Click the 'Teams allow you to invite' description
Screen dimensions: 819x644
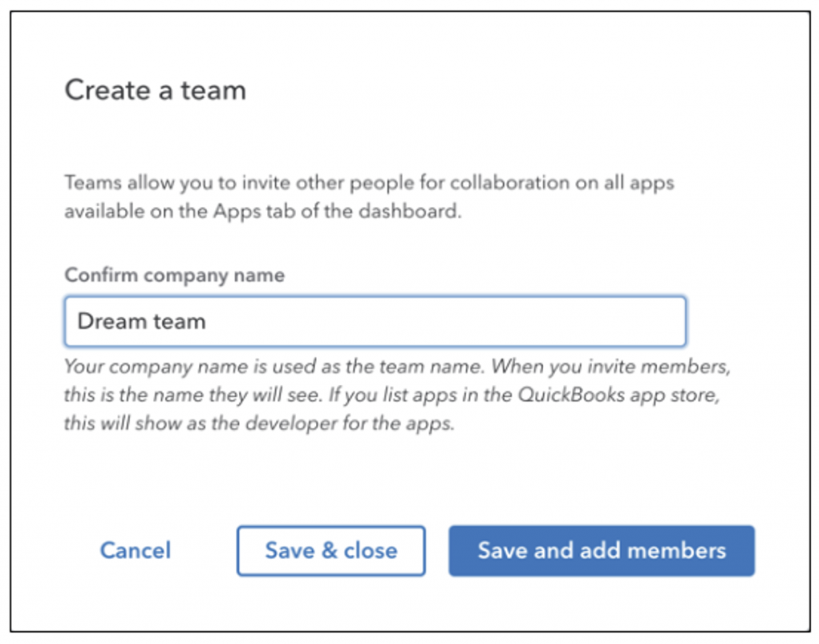pos(370,197)
